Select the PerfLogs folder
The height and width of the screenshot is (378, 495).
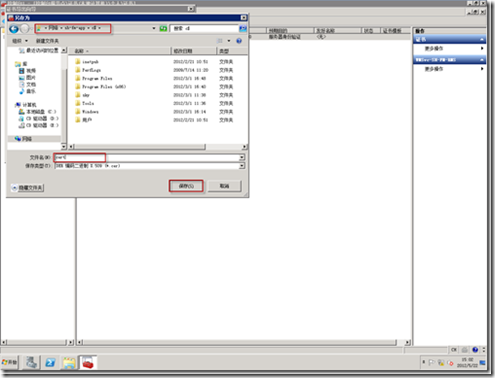point(88,70)
